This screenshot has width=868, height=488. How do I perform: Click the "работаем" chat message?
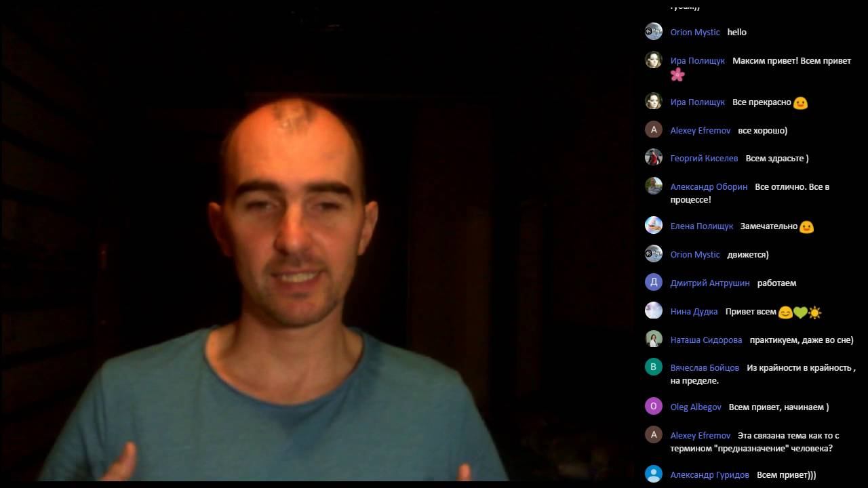[x=776, y=283]
